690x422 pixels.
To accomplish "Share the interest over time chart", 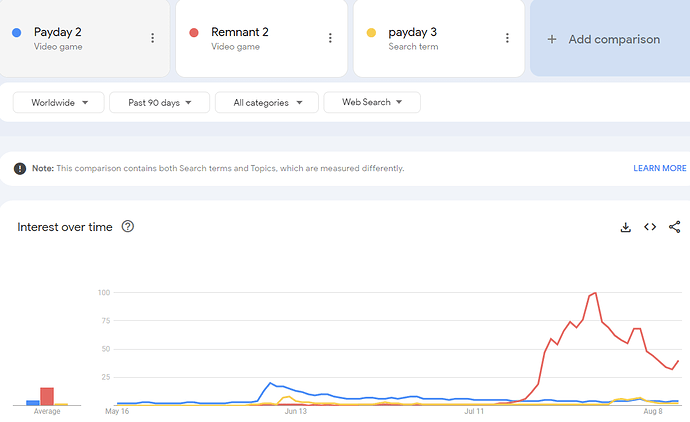I will 675,227.
